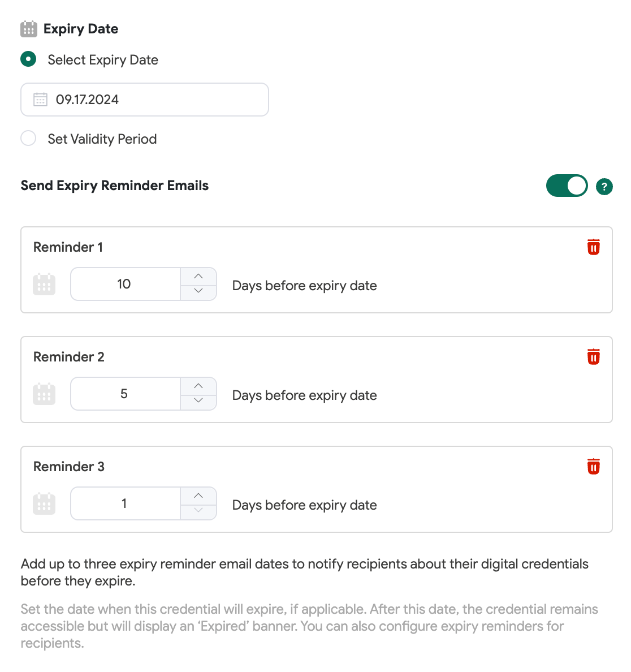Disable Send Expiry Reminder Emails toggle
The image size is (631, 672).
pyautogui.click(x=567, y=186)
